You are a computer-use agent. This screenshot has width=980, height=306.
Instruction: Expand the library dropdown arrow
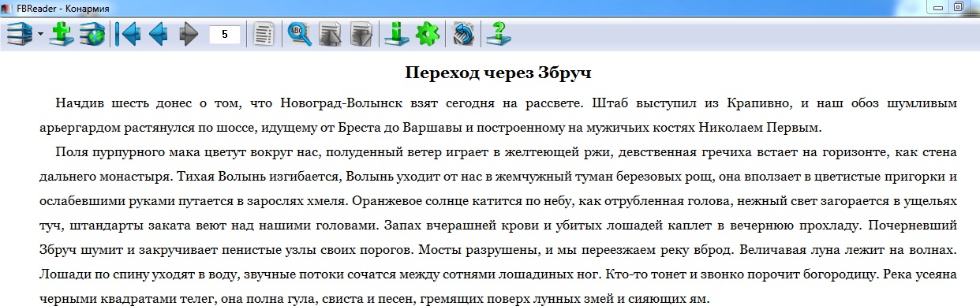[39, 35]
